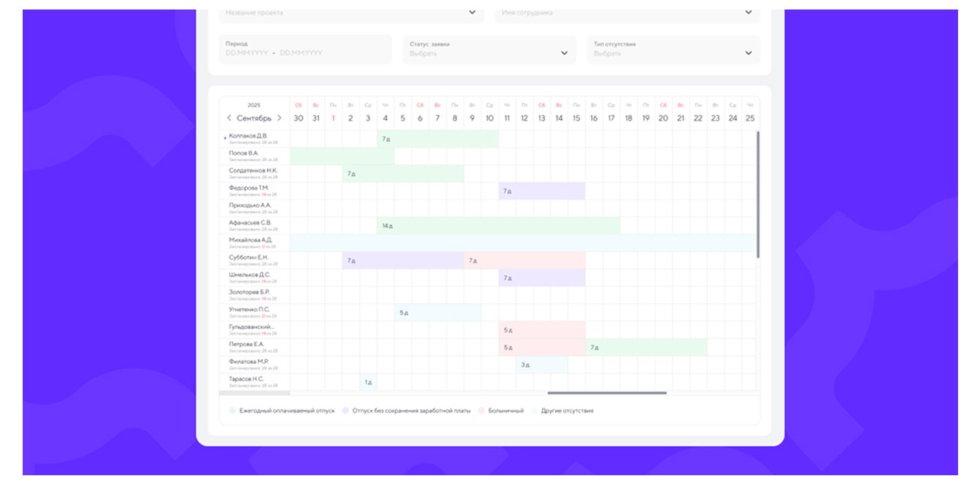Open Субботин's pink 7д sick leave bar
The width and height of the screenshot is (980, 484).
pyautogui.click(x=524, y=261)
